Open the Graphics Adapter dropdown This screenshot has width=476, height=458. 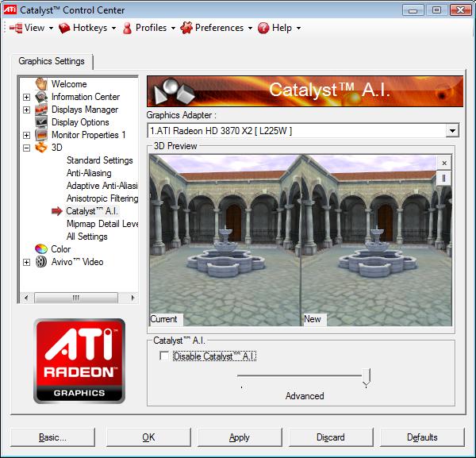click(452, 131)
